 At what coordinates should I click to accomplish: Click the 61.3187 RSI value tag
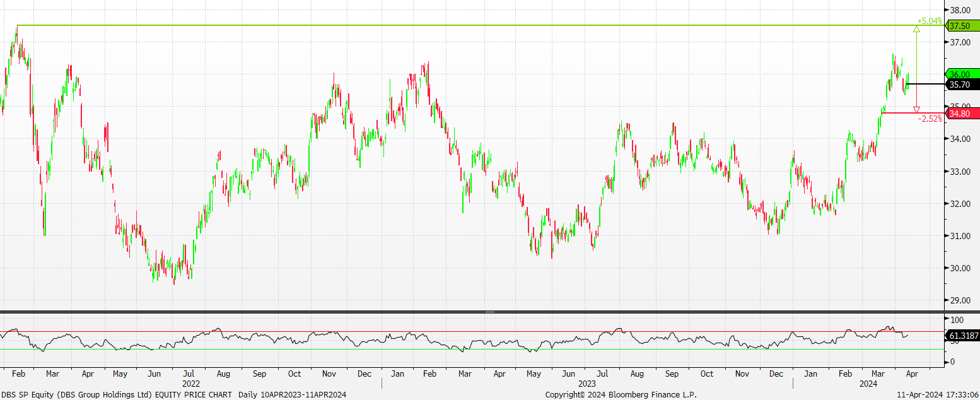(x=963, y=338)
